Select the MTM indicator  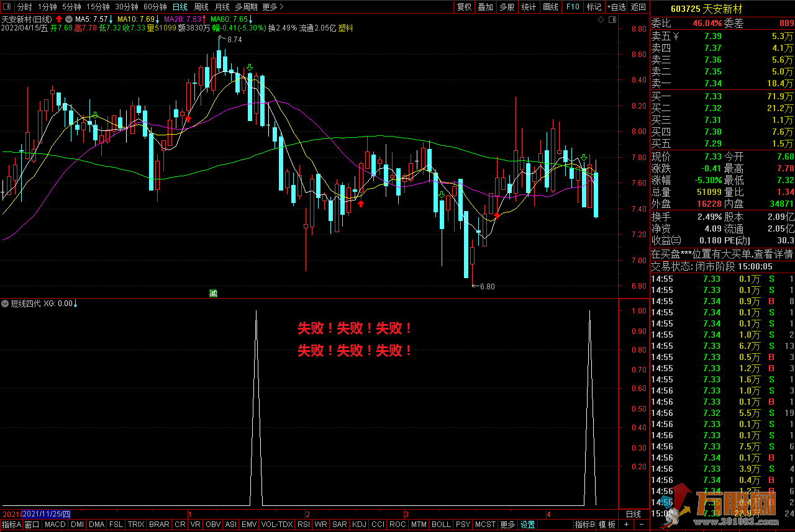(419, 525)
